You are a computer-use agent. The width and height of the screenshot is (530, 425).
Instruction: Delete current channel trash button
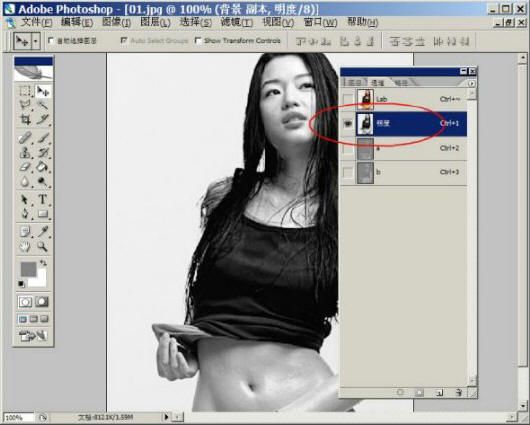[x=458, y=392]
